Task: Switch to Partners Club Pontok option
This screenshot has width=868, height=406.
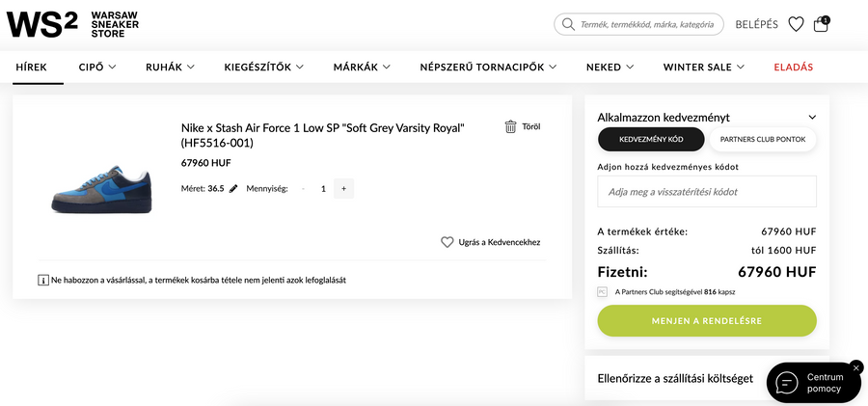Action: coord(763,140)
